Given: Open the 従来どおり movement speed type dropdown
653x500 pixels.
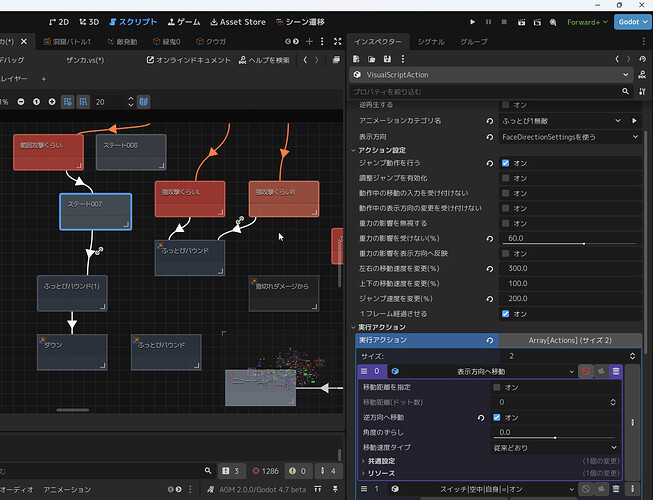Looking at the screenshot, I should [555, 448].
